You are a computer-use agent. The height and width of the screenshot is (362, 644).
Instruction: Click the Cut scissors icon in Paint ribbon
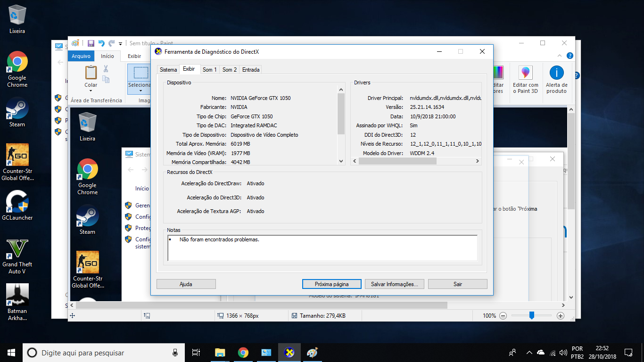[x=106, y=69]
